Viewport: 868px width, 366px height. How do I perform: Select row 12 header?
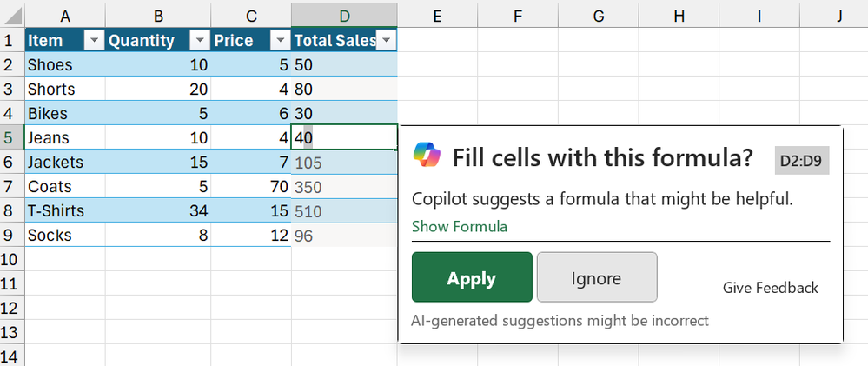[12, 307]
